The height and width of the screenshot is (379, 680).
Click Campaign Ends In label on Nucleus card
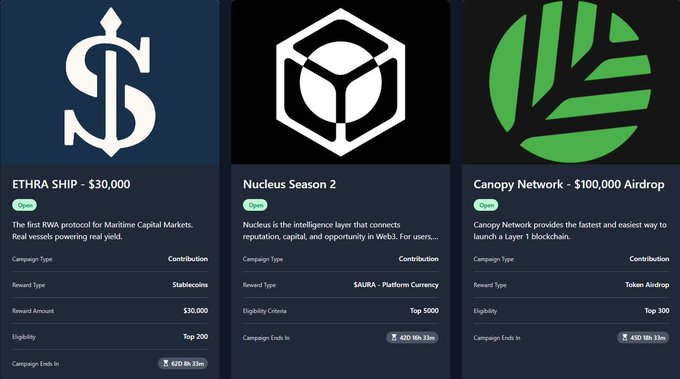pos(266,338)
